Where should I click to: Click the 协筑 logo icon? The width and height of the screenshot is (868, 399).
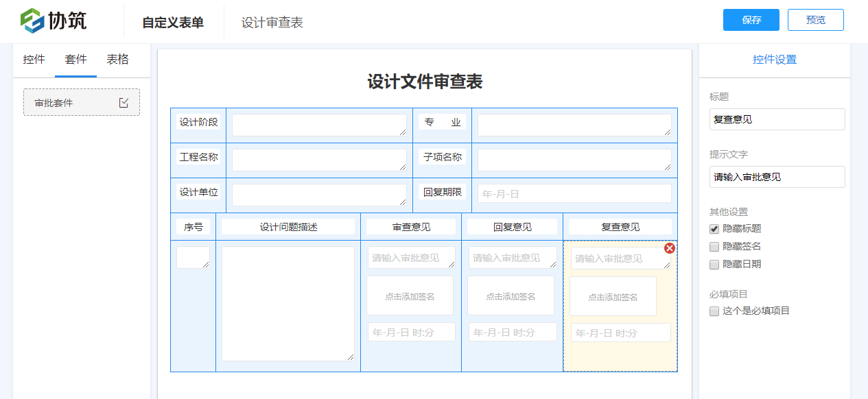click(30, 20)
